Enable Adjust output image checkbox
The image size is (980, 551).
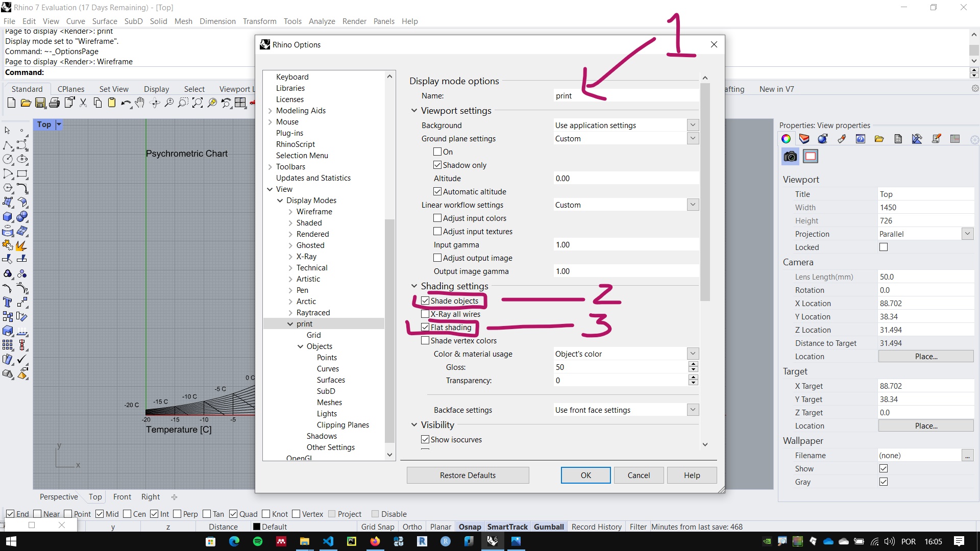pos(437,258)
